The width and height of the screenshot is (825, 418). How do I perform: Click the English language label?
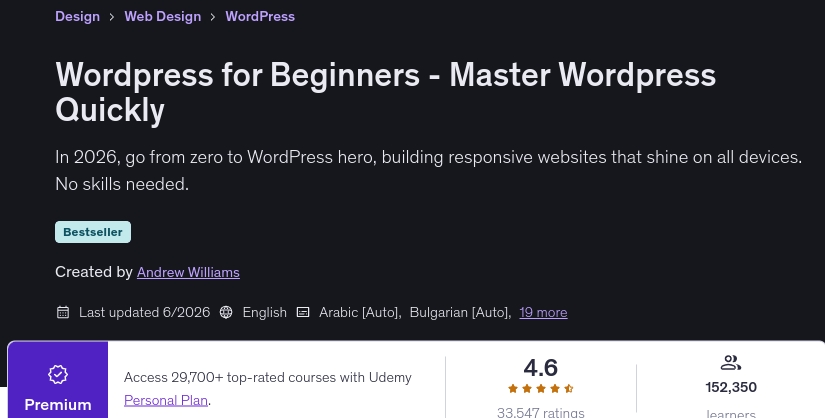(x=265, y=312)
